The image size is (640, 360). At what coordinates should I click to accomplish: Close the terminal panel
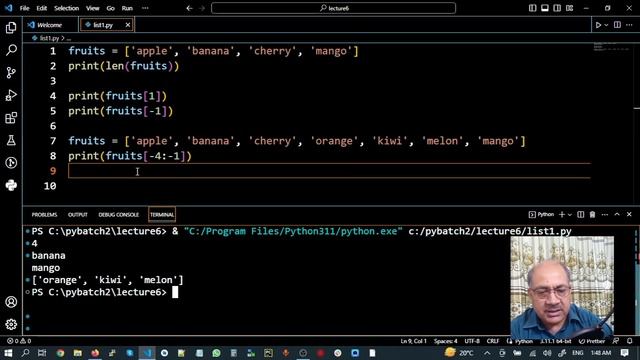629,214
